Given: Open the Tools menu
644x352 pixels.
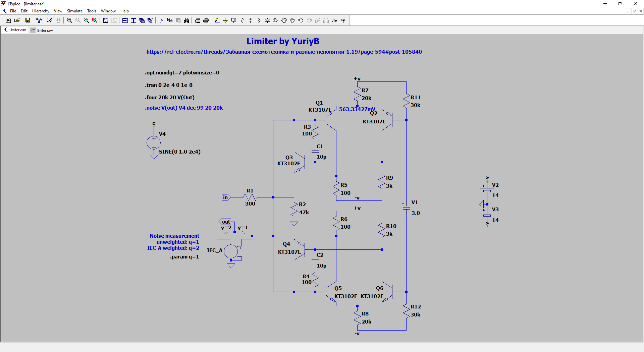Looking at the screenshot, I should (x=92, y=11).
